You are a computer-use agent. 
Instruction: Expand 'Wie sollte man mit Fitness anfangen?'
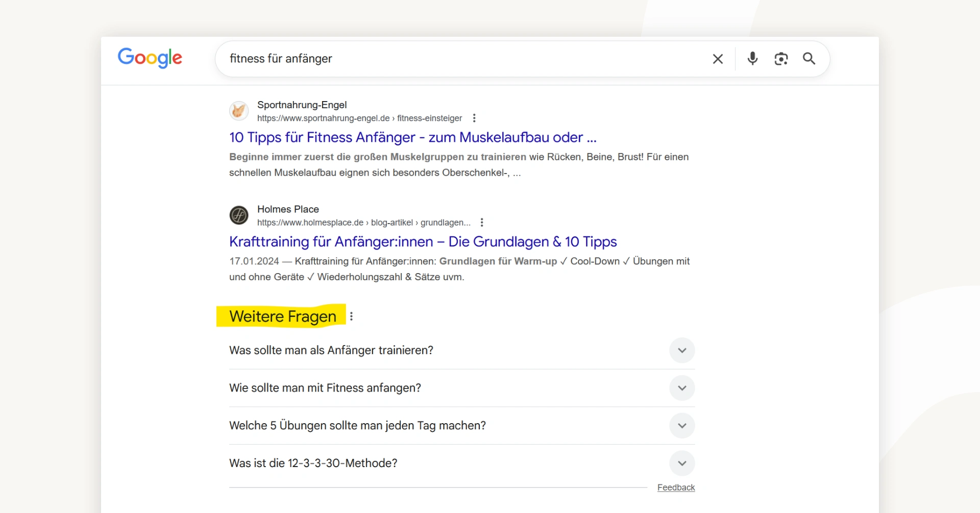[x=682, y=388]
